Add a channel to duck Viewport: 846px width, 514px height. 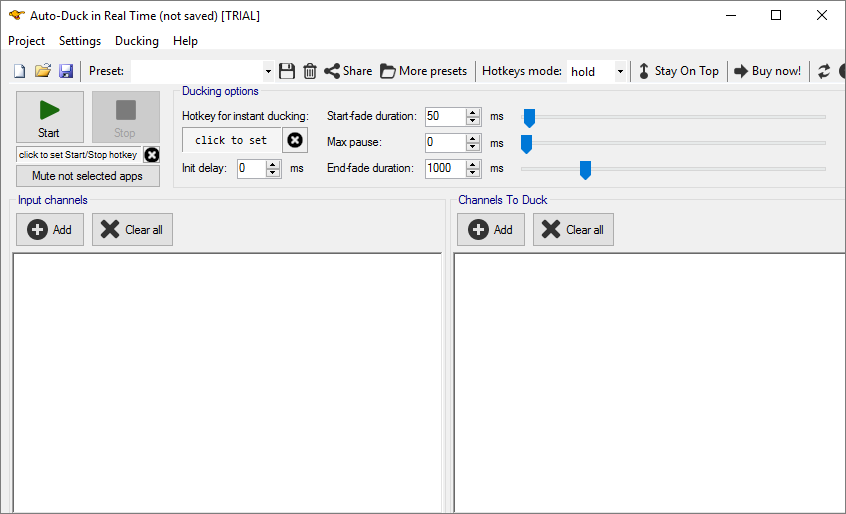point(491,230)
